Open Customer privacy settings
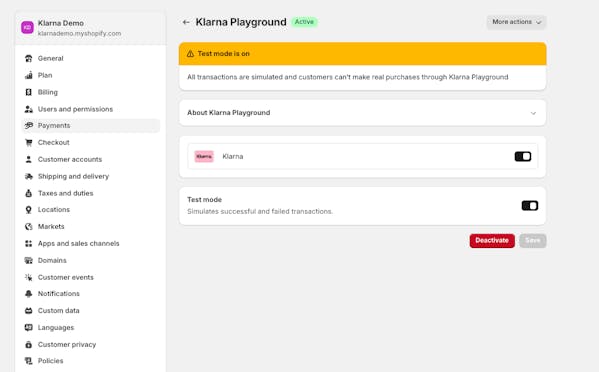Viewport: 599px width, 372px height. pyautogui.click(x=91, y=345)
